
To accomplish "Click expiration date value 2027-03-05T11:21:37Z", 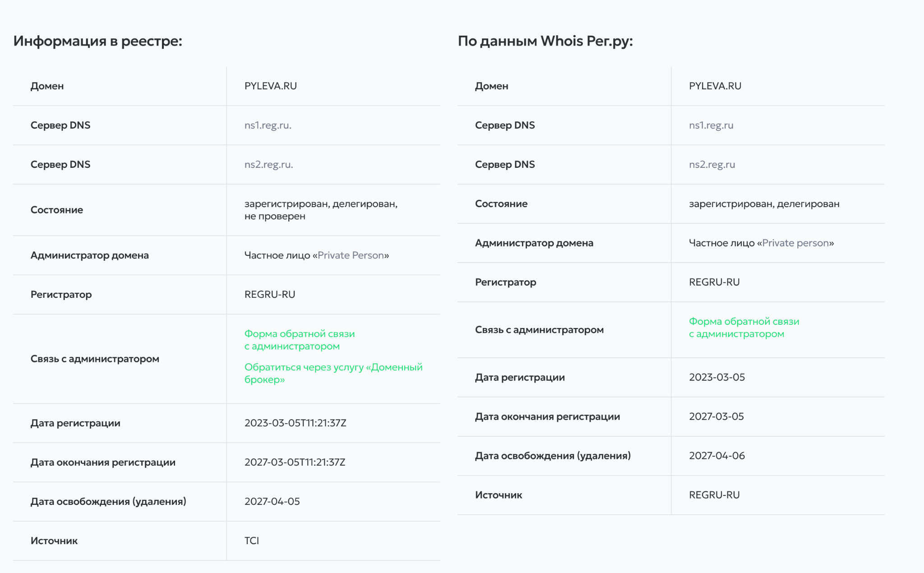I will 295,462.
